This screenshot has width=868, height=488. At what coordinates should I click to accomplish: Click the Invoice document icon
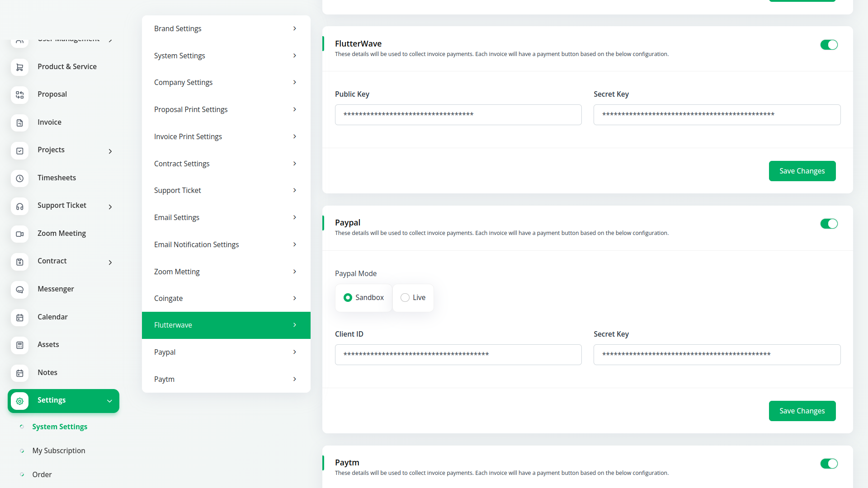click(x=19, y=123)
